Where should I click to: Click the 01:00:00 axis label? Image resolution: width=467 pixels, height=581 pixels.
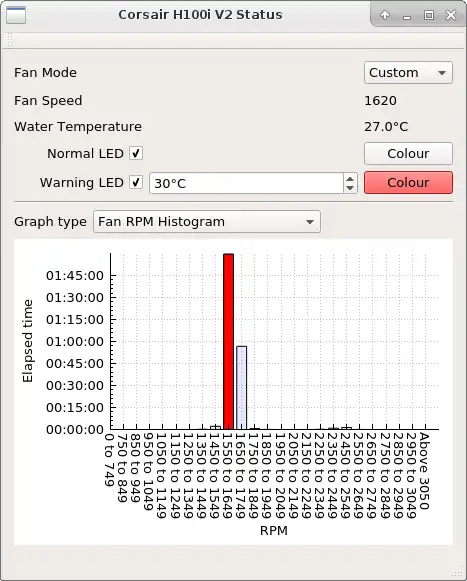point(75,342)
